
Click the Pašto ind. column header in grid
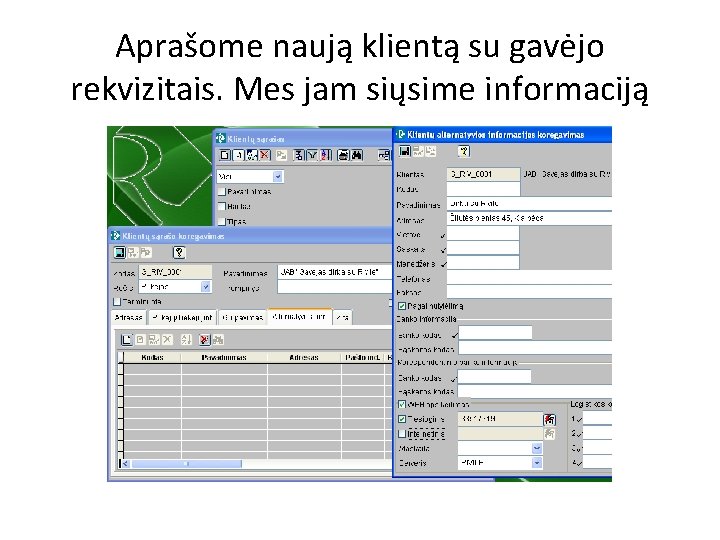(363, 357)
